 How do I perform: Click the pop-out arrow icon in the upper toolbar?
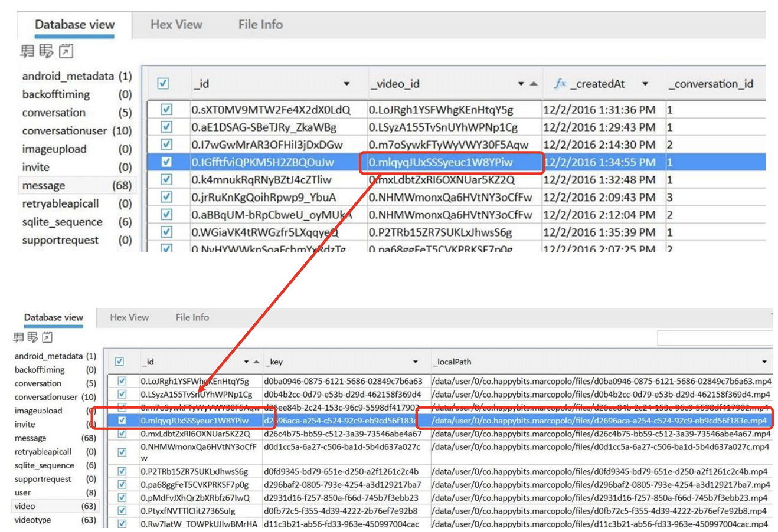point(66,51)
